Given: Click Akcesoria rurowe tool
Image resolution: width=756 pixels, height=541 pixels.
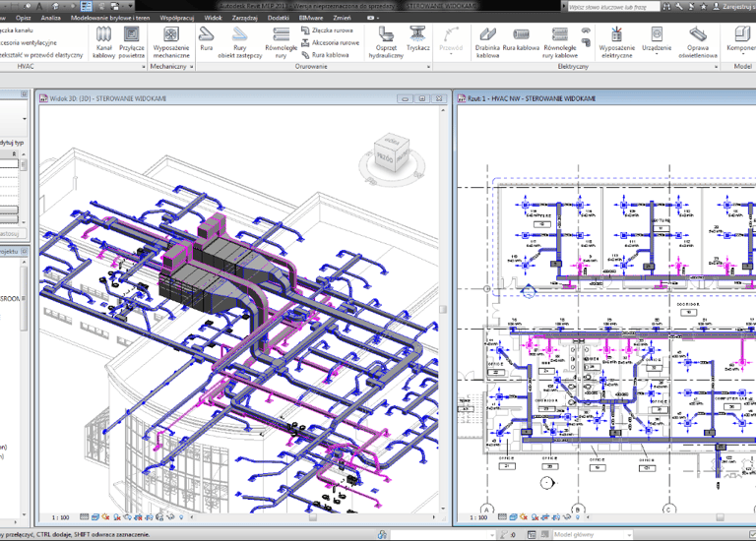Looking at the screenshot, I should [331, 43].
